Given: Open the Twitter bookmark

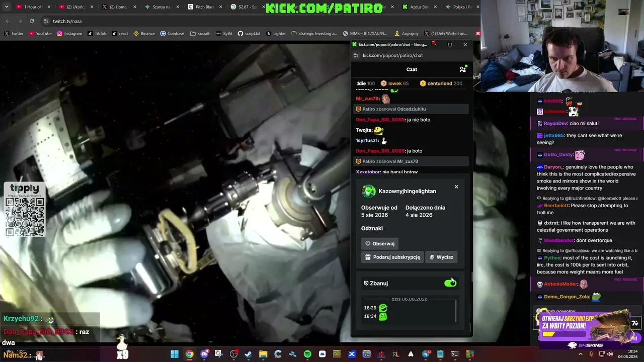Looking at the screenshot, I should click(x=14, y=34).
